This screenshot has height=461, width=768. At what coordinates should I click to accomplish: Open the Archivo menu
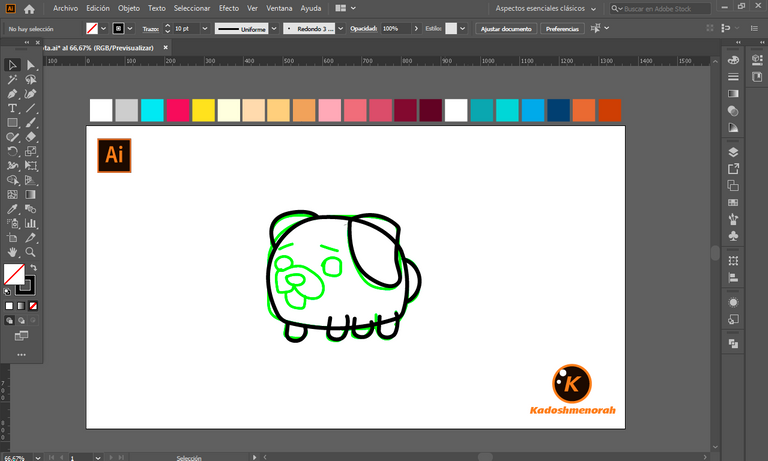coord(65,8)
